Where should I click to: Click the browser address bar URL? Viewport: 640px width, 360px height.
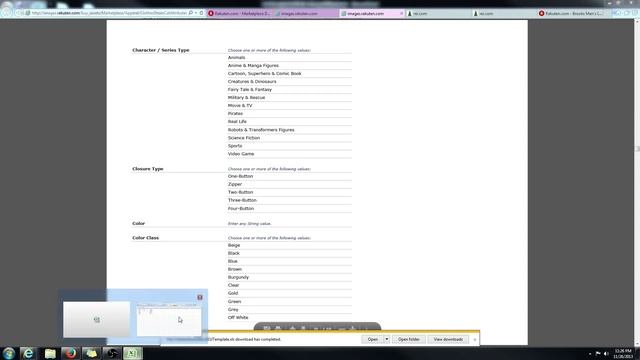point(109,13)
